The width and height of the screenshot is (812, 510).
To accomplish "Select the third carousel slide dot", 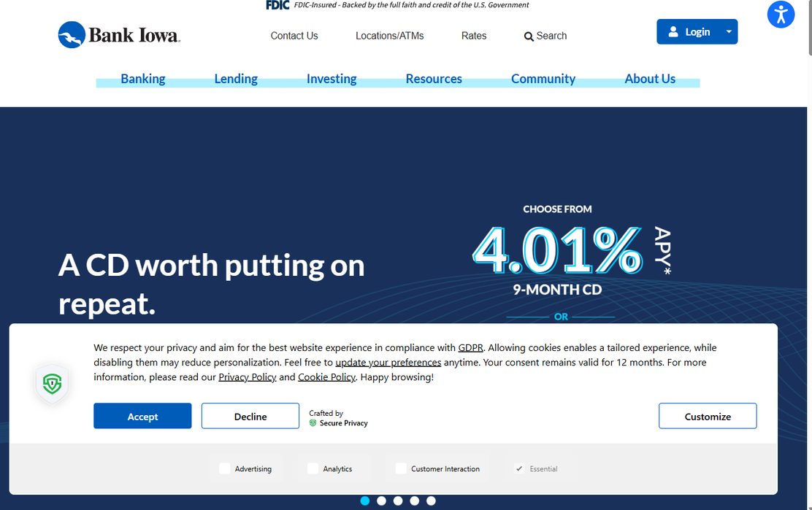I will click(398, 501).
